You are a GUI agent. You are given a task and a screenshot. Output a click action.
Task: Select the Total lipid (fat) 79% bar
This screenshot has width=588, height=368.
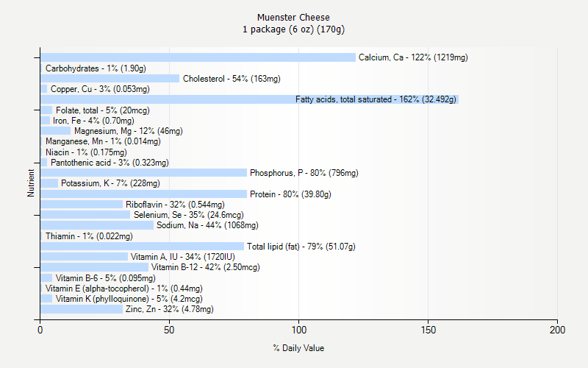[x=143, y=247]
